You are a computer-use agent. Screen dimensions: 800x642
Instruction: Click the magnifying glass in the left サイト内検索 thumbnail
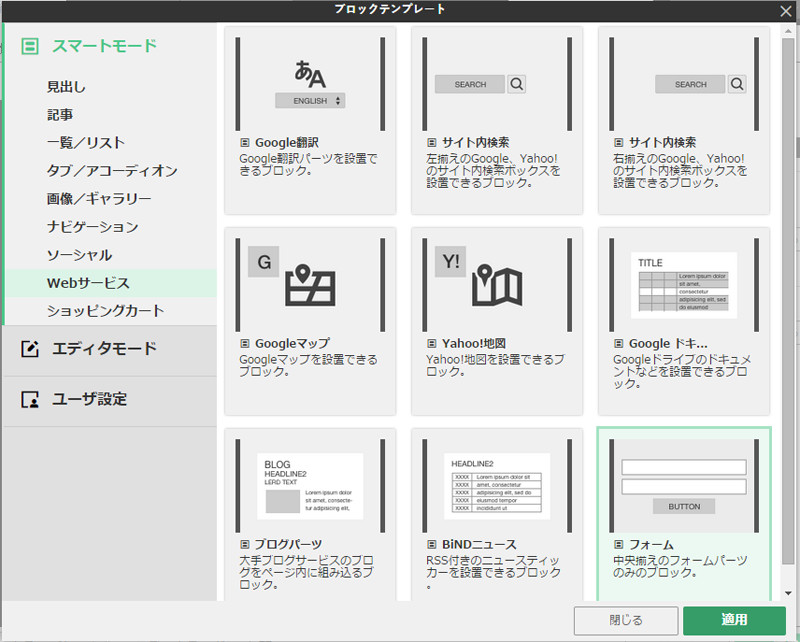point(515,84)
